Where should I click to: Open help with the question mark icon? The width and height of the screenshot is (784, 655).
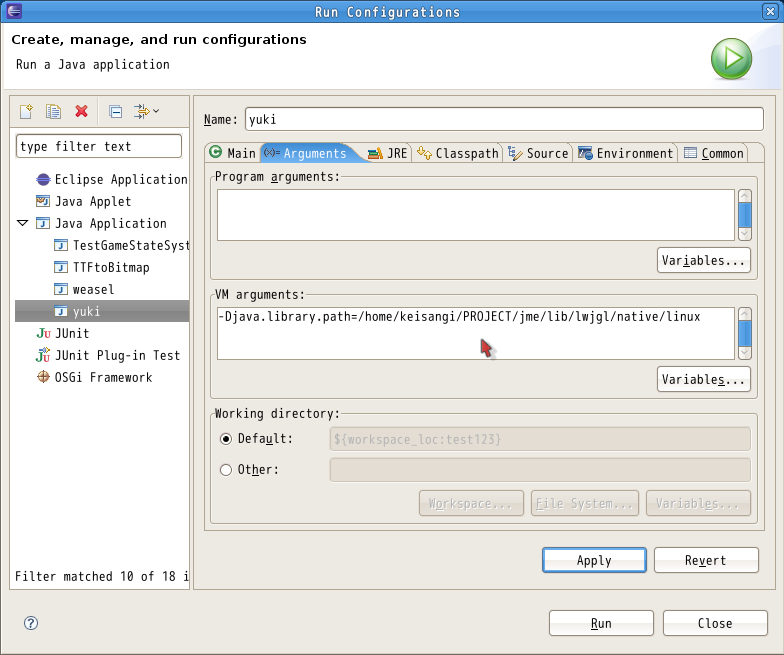coord(31,623)
